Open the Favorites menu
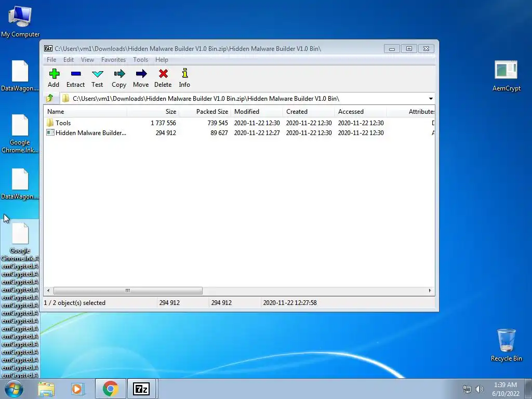Image resolution: width=532 pixels, height=399 pixels. click(x=113, y=60)
